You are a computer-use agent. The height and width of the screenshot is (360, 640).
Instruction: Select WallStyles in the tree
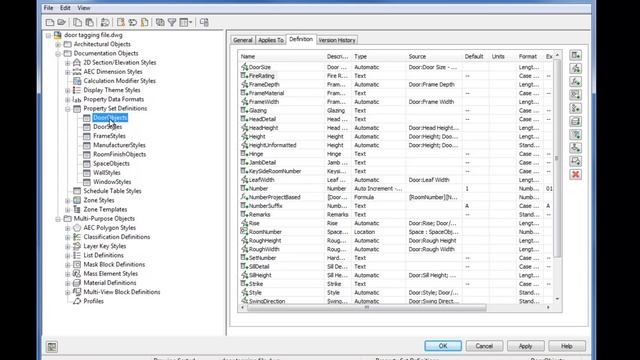[107, 173]
